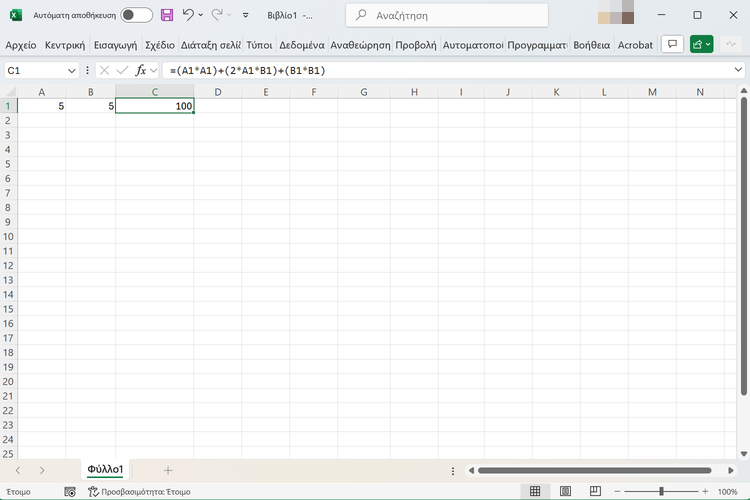Open the Δεδομένα ribbon tab
The height and width of the screenshot is (500, 750).
pyautogui.click(x=302, y=45)
